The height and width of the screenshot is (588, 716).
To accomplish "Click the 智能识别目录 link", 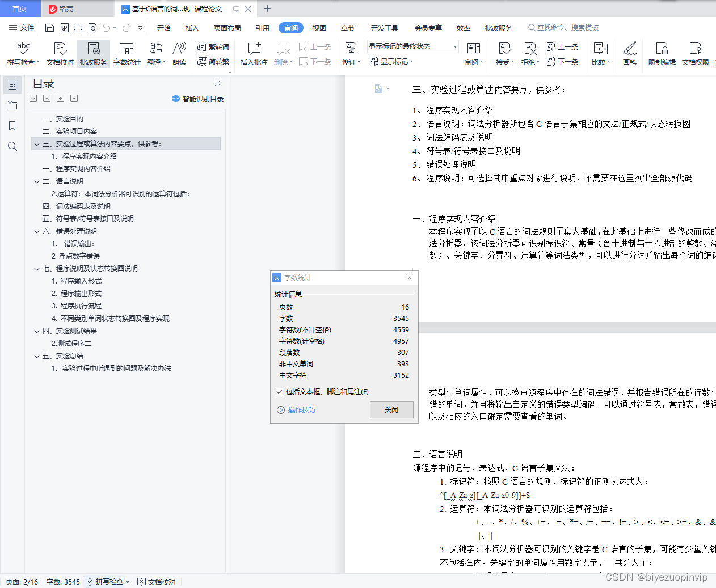I will click(198, 99).
